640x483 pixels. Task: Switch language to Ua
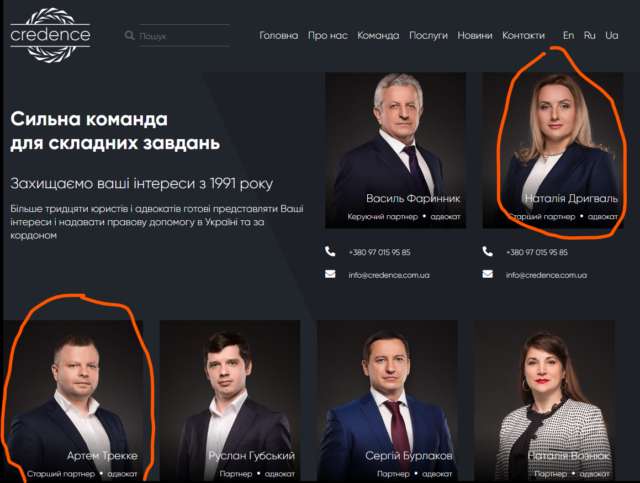pos(611,36)
